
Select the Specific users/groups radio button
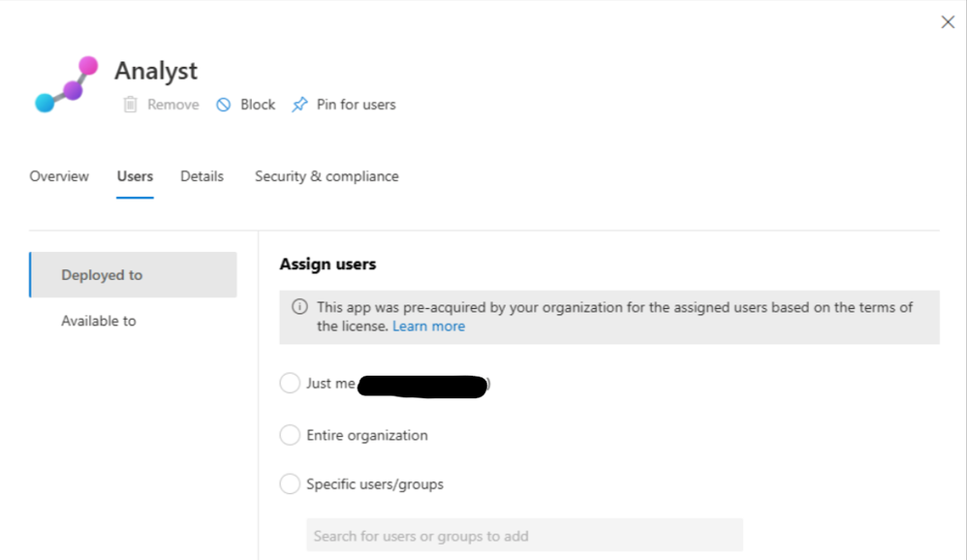click(x=290, y=484)
